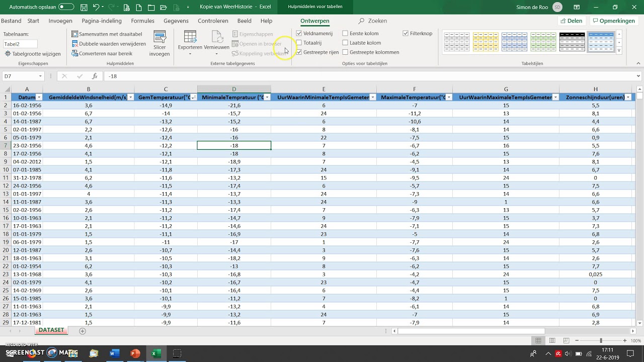This screenshot has width=644, height=362.
Task: Expand the formula bar
Action: pyautogui.click(x=638, y=76)
